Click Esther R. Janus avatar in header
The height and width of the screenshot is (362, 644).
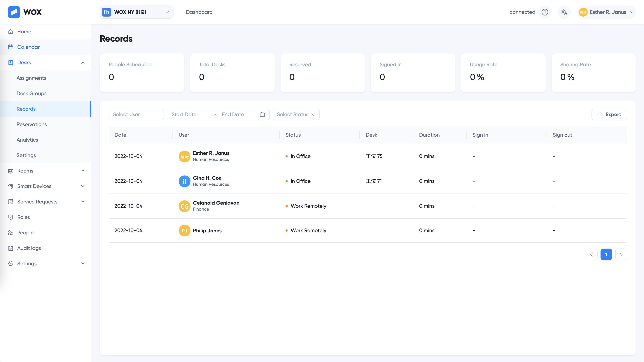click(x=583, y=12)
